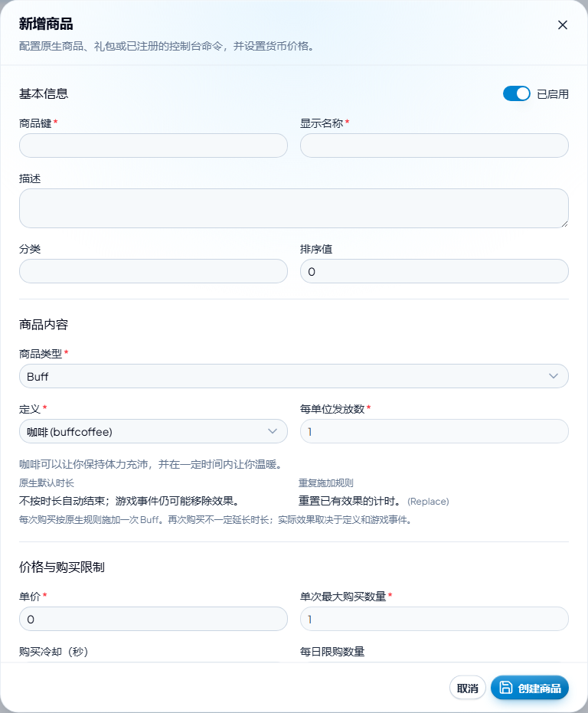Open the 商品类型 dropdown showing Buff

pos(294,376)
